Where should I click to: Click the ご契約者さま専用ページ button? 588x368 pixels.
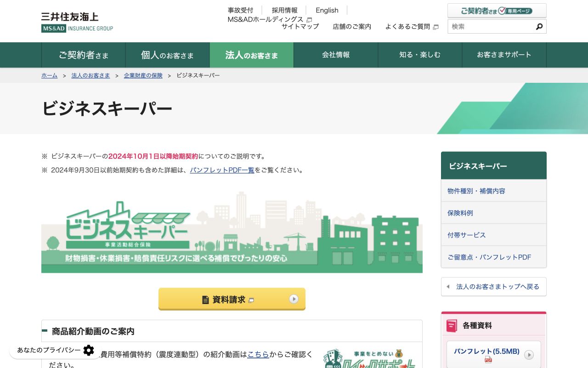(x=497, y=11)
